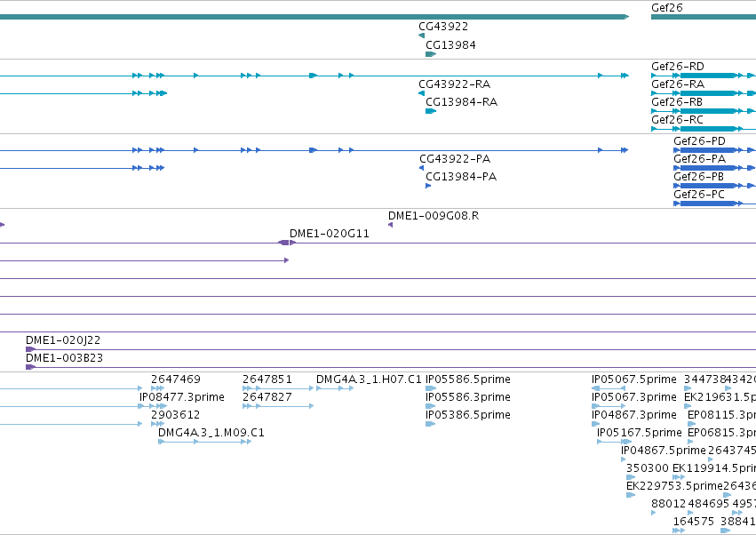Click the IP08477.3prime label
756x535 pixels.
182,397
